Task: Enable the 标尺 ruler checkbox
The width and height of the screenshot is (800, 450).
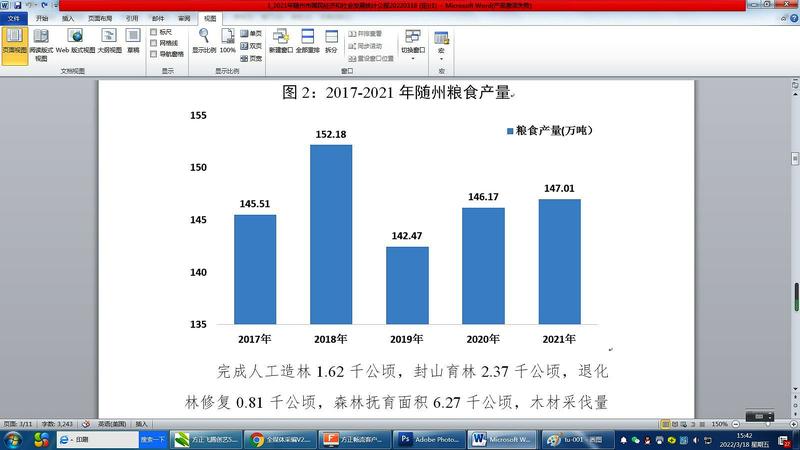Action: point(153,32)
